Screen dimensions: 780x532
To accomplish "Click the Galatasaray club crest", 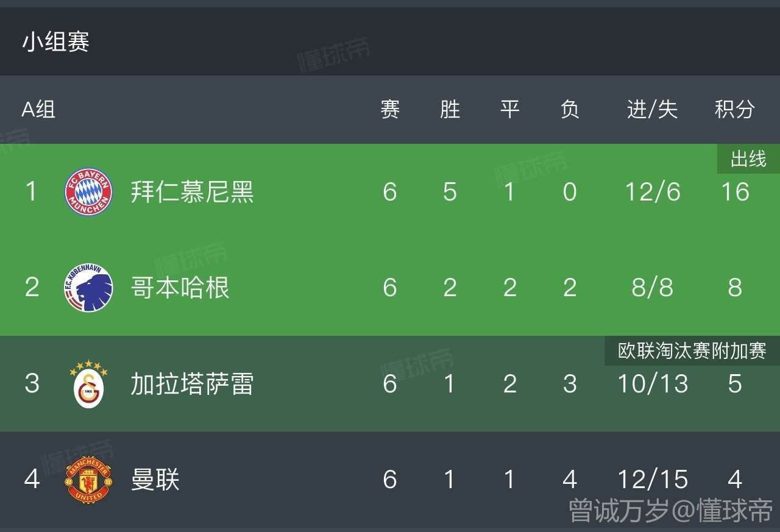I will 89,384.
